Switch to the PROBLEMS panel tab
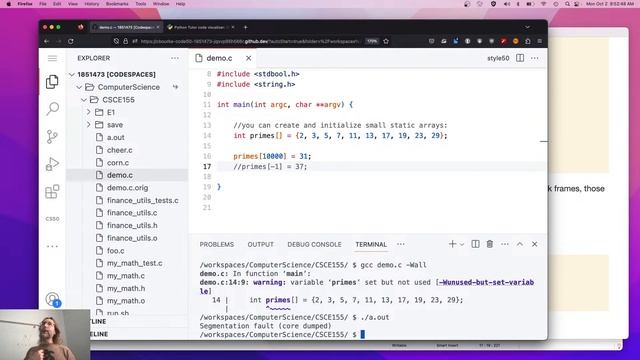Viewport: 640px width, 360px height. coord(217,244)
